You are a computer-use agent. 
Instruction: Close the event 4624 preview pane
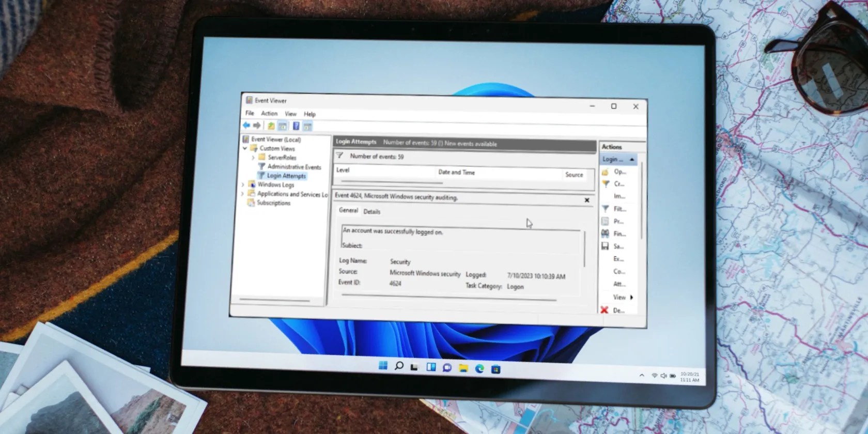pyautogui.click(x=587, y=200)
